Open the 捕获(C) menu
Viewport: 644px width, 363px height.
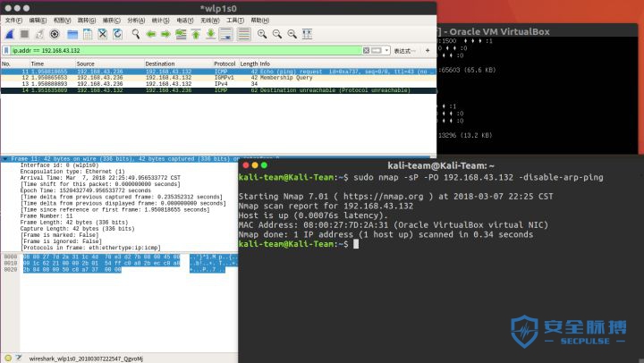[111, 21]
